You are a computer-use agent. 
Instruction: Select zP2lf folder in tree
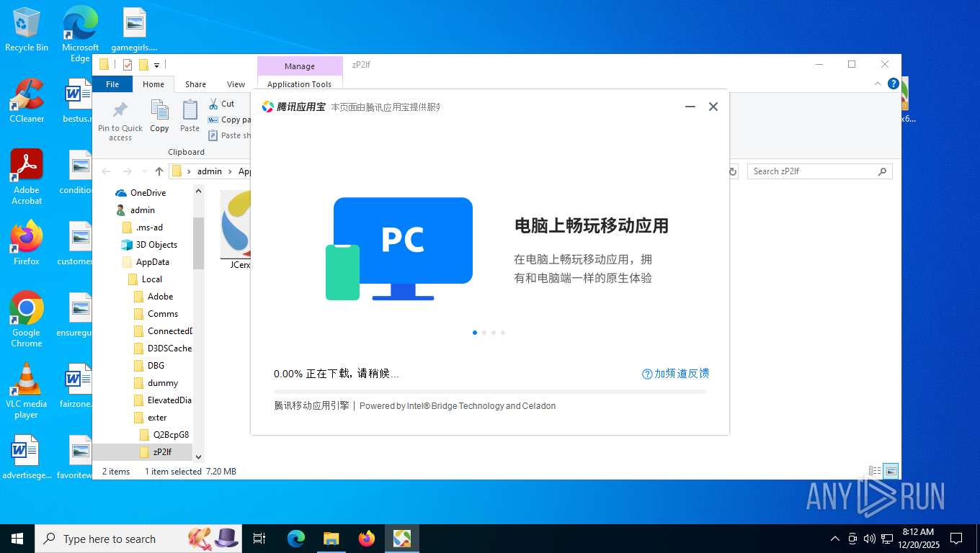163,452
